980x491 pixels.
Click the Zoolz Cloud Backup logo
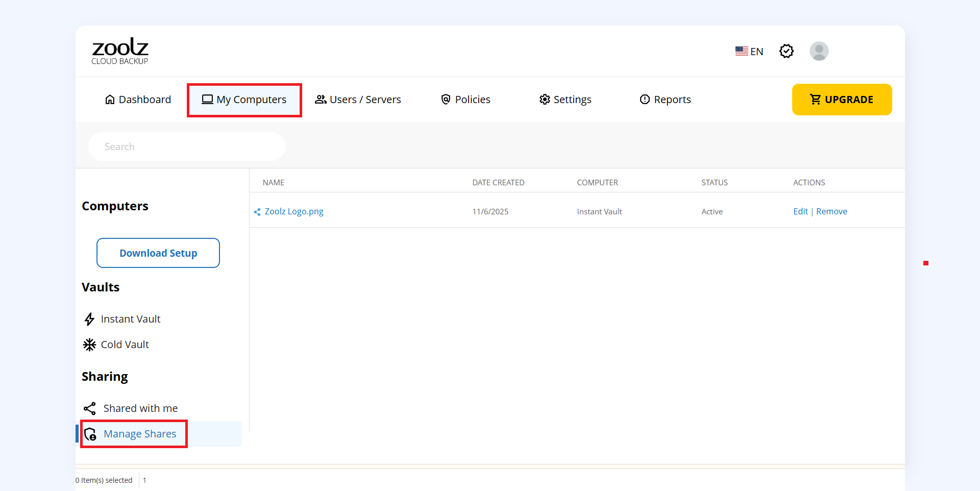(x=119, y=51)
